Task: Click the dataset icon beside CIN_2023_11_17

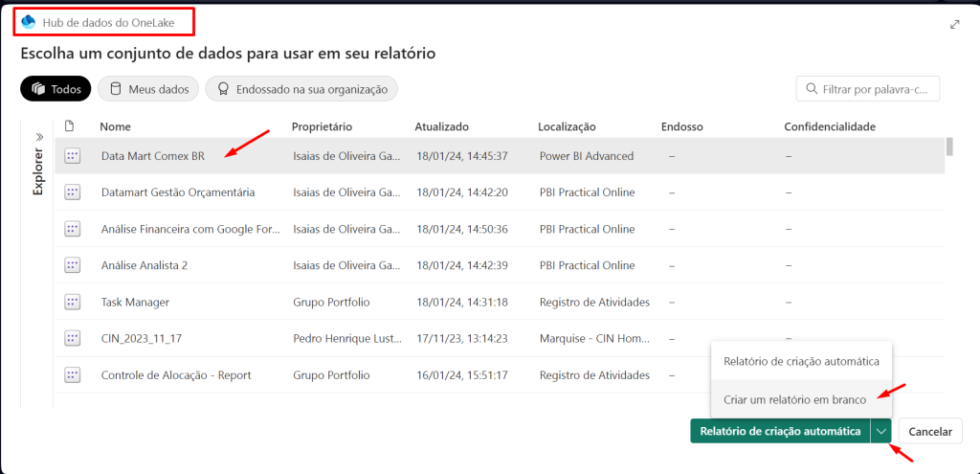Action: click(x=72, y=338)
